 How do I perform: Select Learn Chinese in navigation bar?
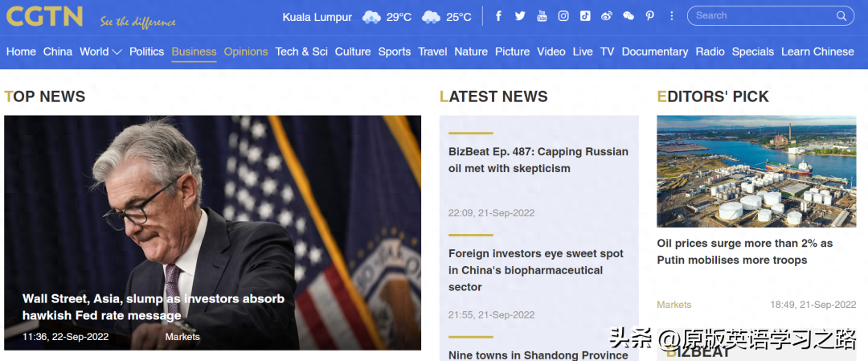tap(817, 51)
